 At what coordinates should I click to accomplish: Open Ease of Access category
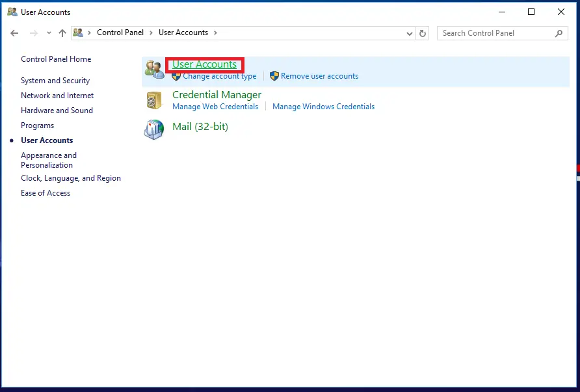click(45, 193)
